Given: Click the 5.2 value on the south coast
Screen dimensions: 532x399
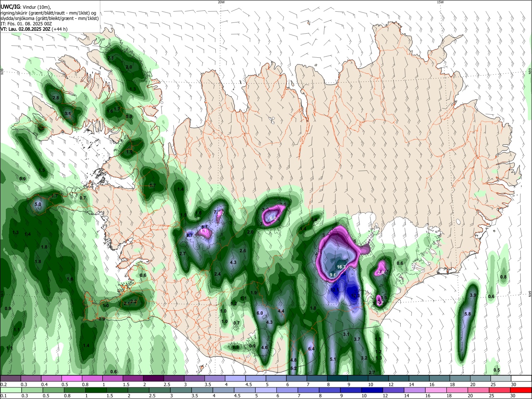Looking at the screenshot, I should [x=293, y=368].
